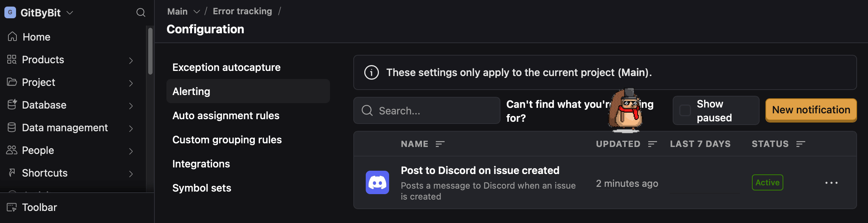Enable the Show paused checkbox
Image resolution: width=868 pixels, height=223 pixels.
tap(685, 110)
